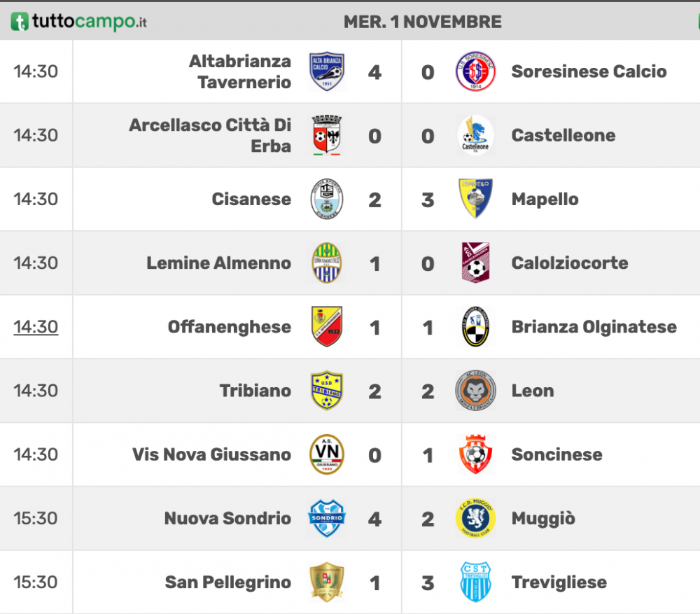
Task: Open the Calolziocorte team crest
Action: point(475,263)
